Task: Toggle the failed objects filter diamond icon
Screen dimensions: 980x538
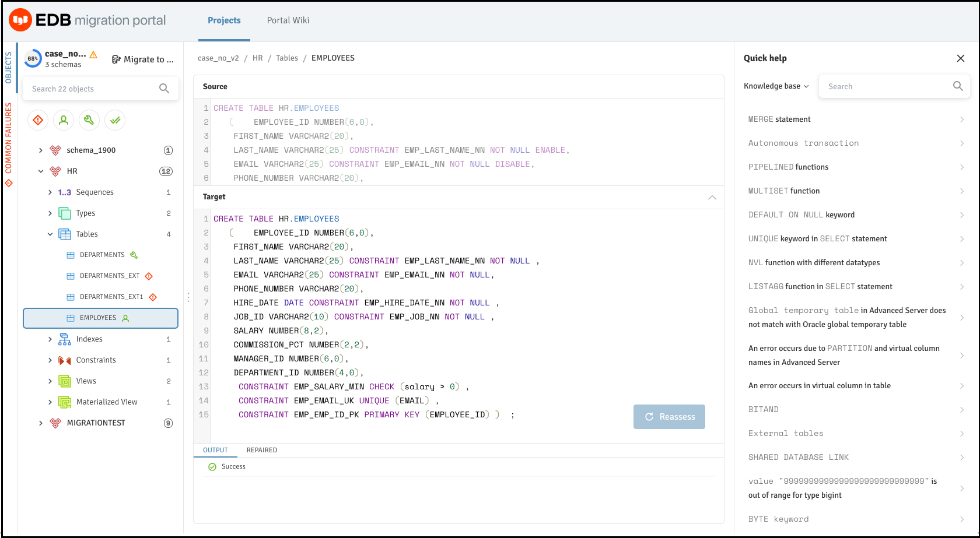Action: point(38,120)
